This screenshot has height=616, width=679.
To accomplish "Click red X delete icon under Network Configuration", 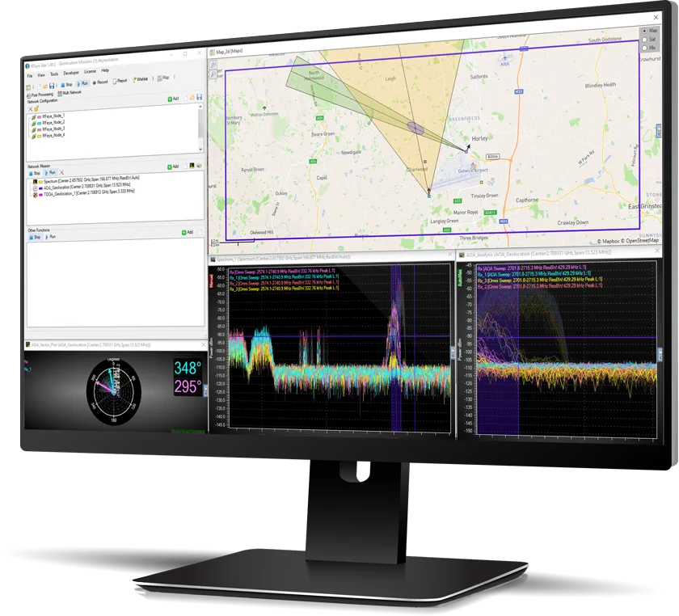I will (x=31, y=109).
